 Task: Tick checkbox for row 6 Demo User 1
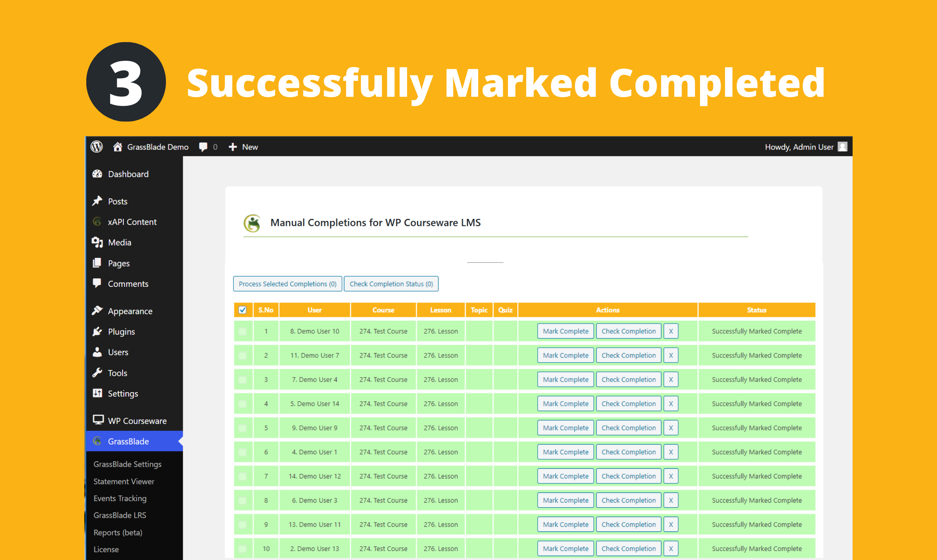click(x=242, y=452)
